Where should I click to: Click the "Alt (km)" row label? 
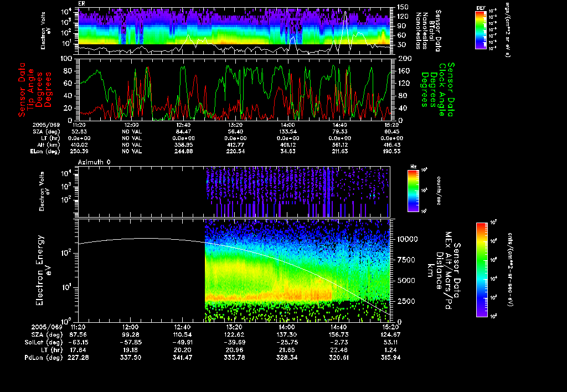48,145
